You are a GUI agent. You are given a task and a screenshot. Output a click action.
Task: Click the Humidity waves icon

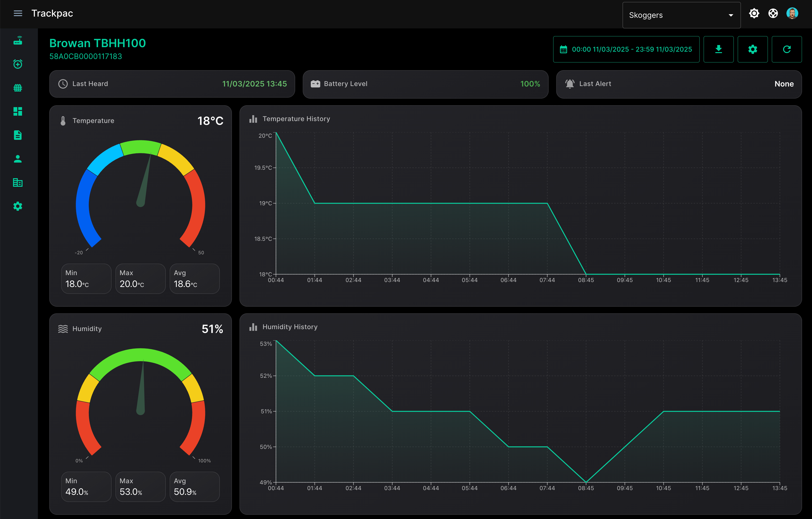click(63, 329)
